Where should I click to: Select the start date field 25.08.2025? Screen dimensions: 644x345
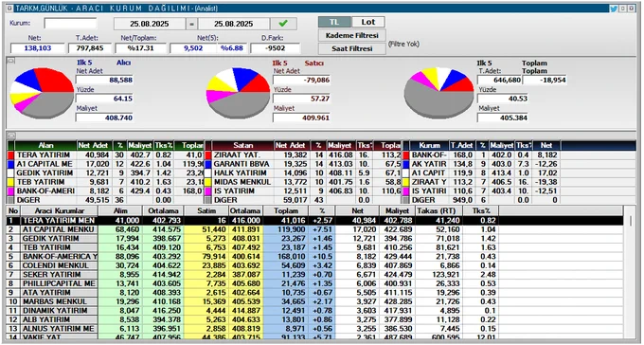click(150, 24)
